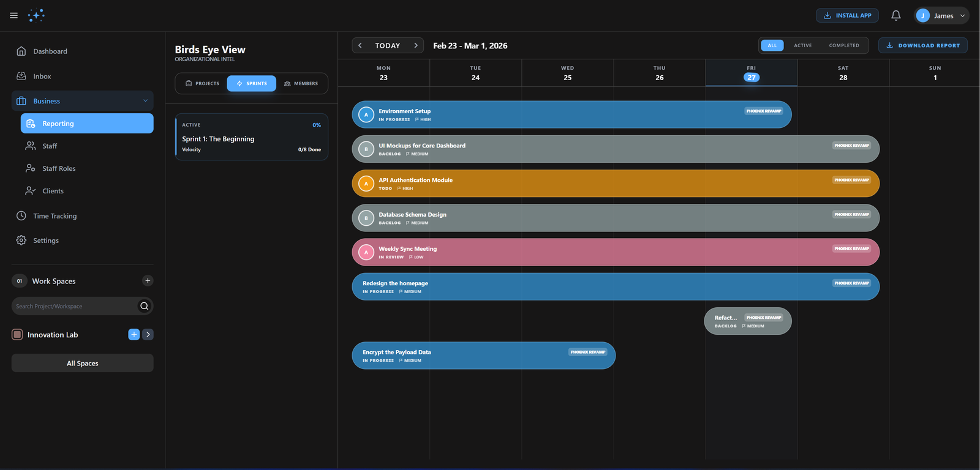Expand Innovation Lab with the chevron
980x470 pixels.
(x=148, y=334)
